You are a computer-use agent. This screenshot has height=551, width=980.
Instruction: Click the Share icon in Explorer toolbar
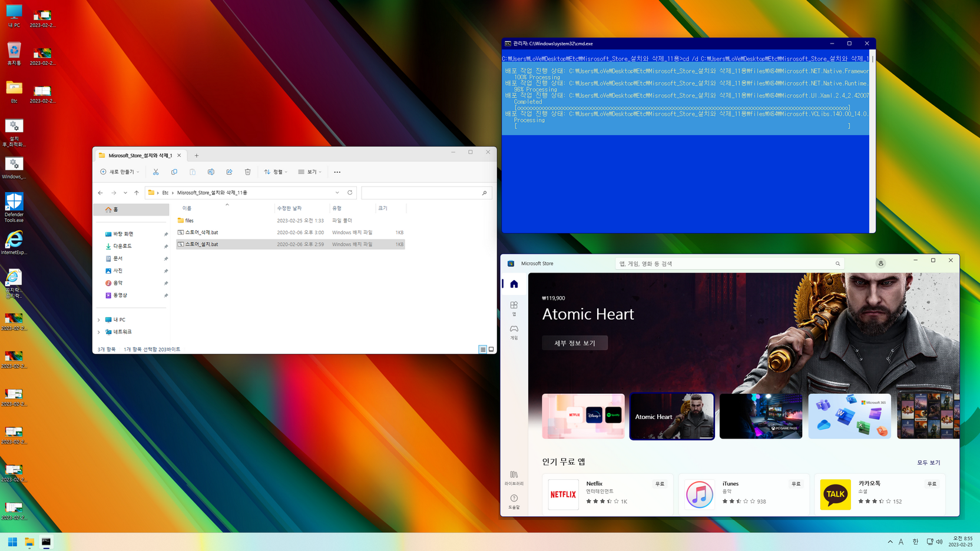(229, 172)
